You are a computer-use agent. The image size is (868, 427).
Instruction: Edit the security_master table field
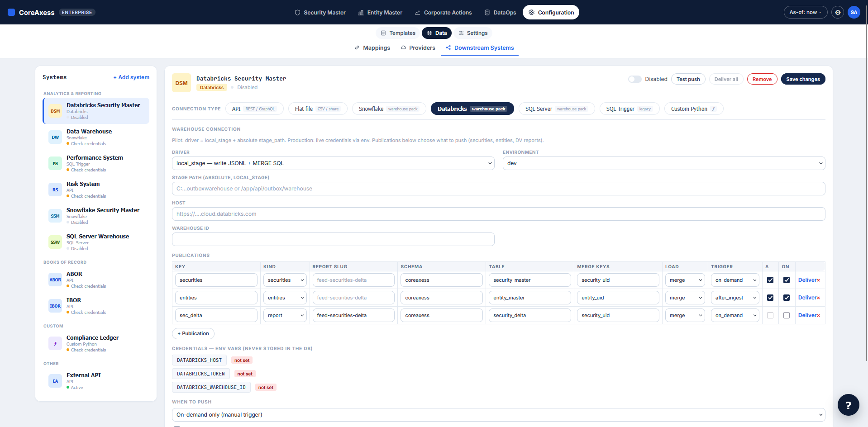529,280
